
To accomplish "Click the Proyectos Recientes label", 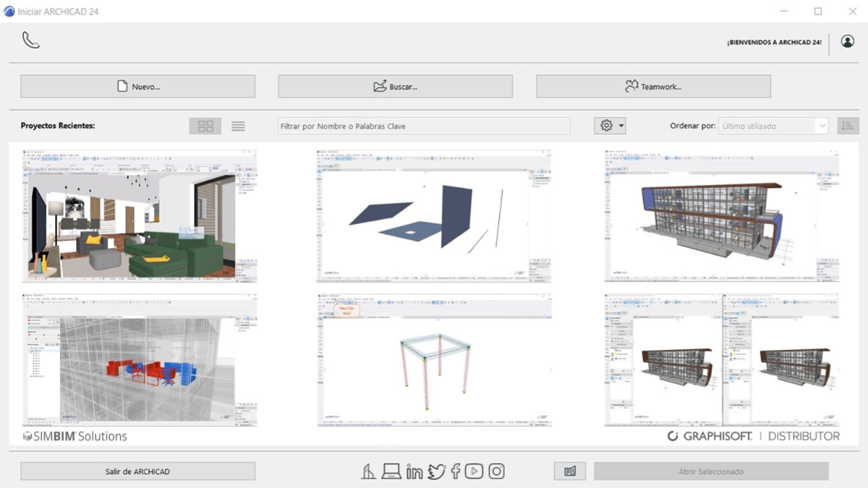I will coord(58,126).
